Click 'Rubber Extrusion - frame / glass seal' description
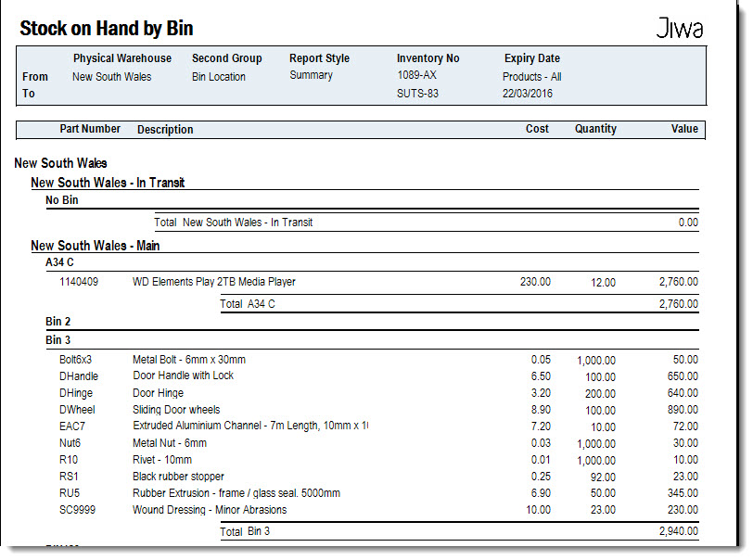This screenshot has width=753, height=560. coord(236,493)
